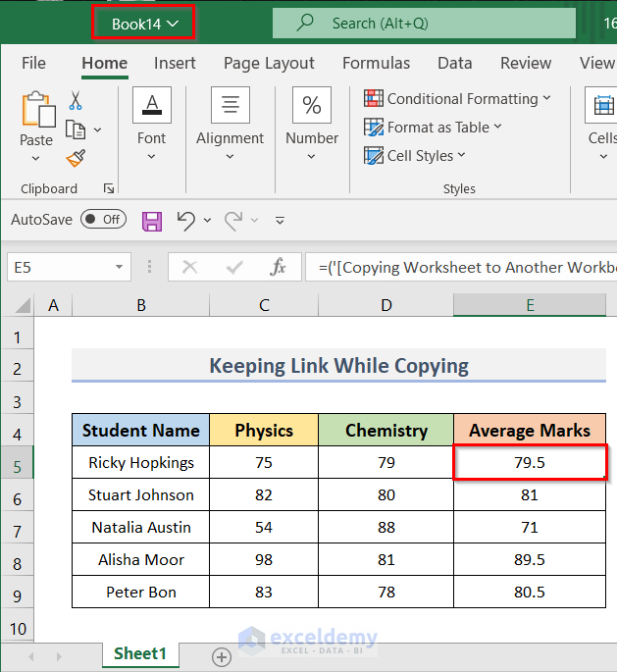Select cell E5 containing 79.5
The width and height of the screenshot is (617, 672).
pos(530,462)
